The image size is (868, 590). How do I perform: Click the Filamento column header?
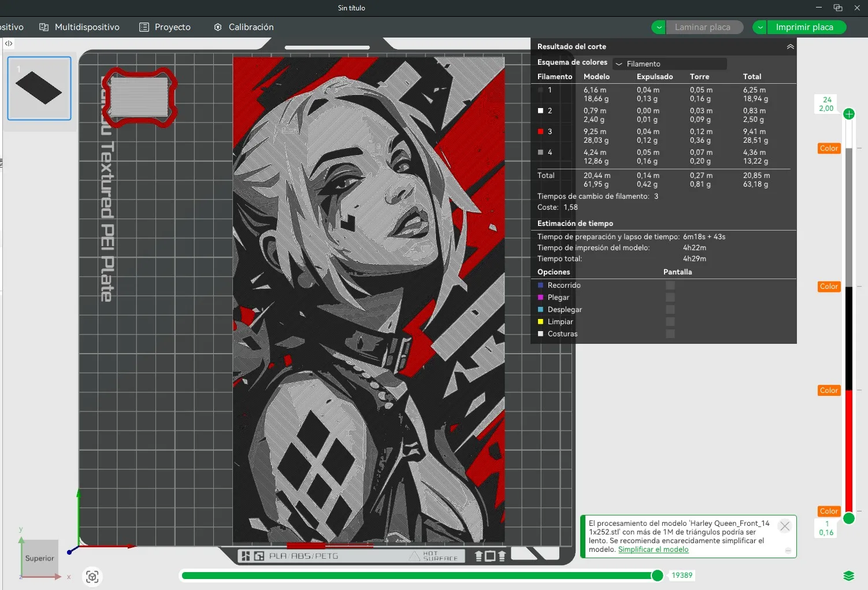pyautogui.click(x=555, y=76)
